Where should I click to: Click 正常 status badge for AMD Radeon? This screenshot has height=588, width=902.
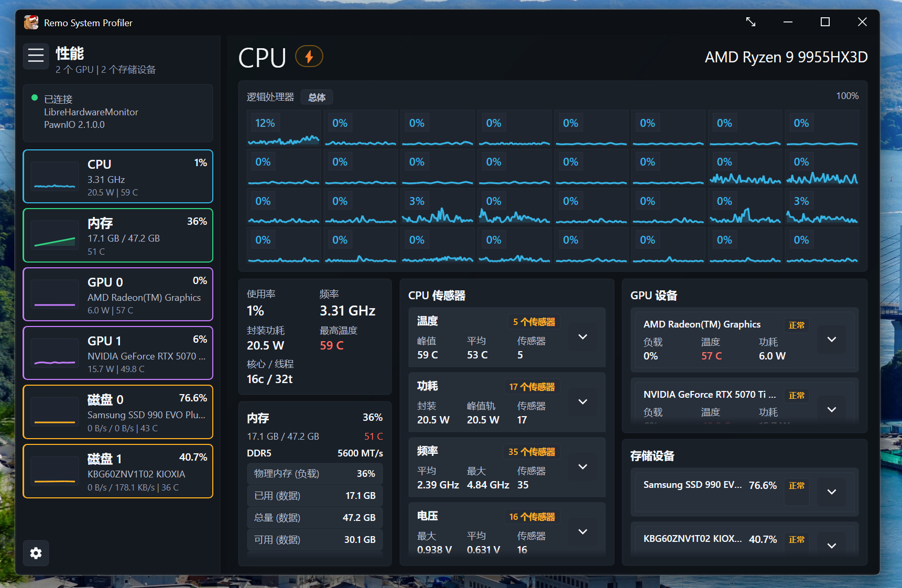coord(797,325)
